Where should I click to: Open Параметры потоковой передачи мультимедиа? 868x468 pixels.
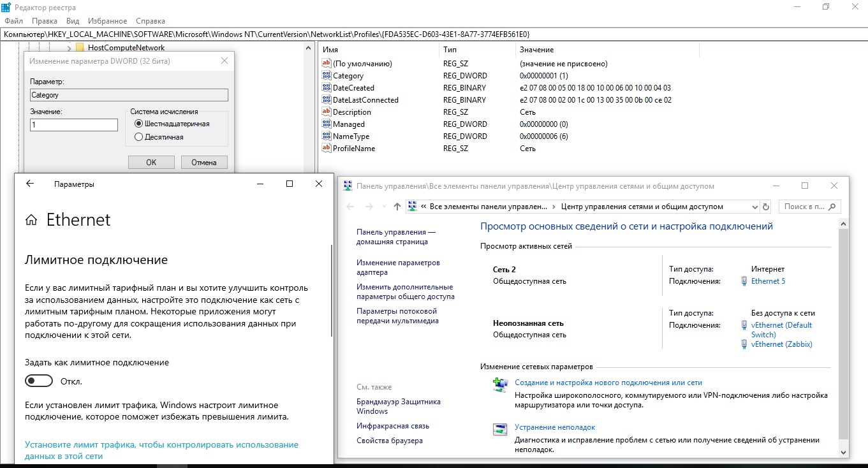click(x=397, y=316)
